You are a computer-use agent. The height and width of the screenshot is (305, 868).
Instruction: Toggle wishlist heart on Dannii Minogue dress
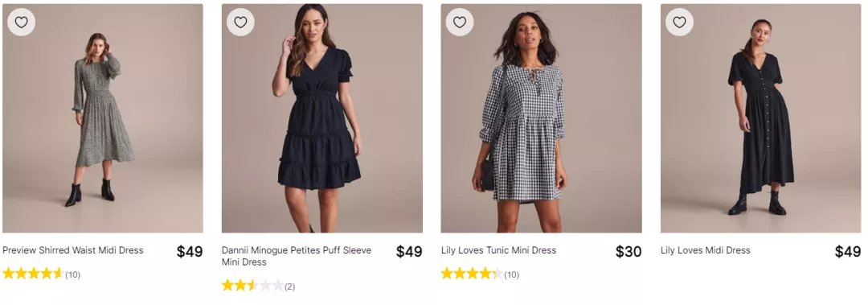pos(240,23)
